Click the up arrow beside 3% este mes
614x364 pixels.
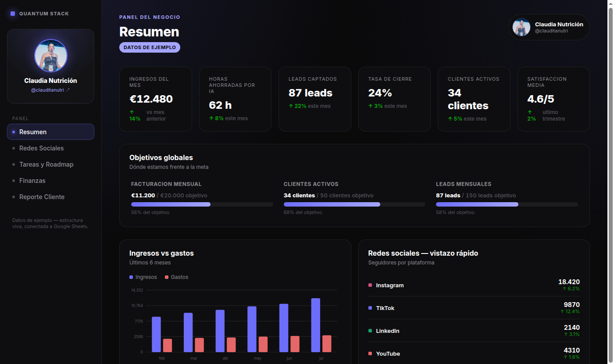point(371,106)
